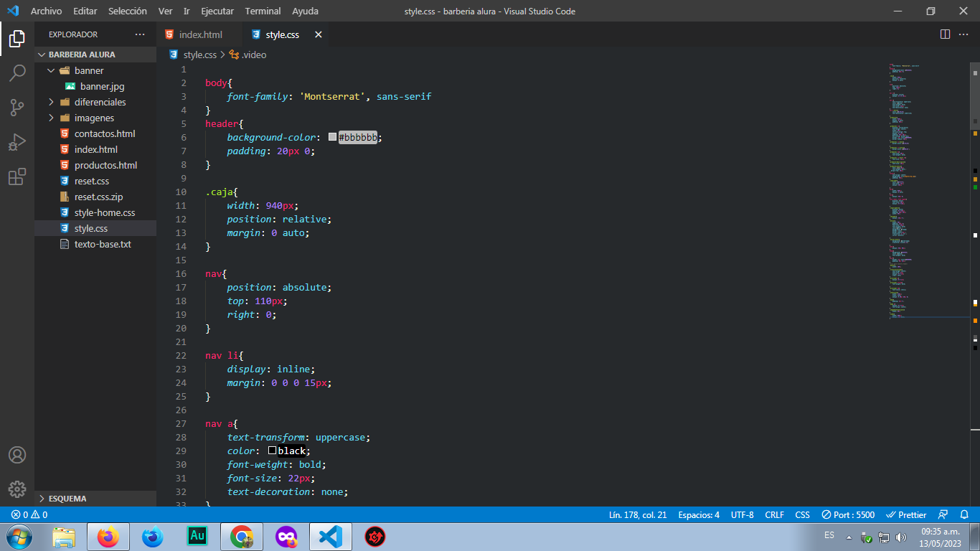This screenshot has width=980, height=551.
Task: Open the notifications bell icon
Action: coord(963,514)
